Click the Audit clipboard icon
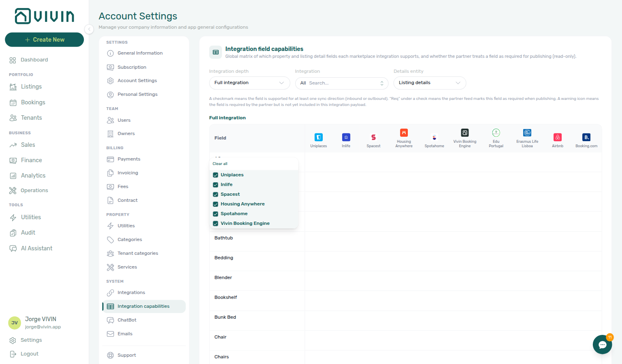Screen dimensions: 622x364 (x=13, y=233)
